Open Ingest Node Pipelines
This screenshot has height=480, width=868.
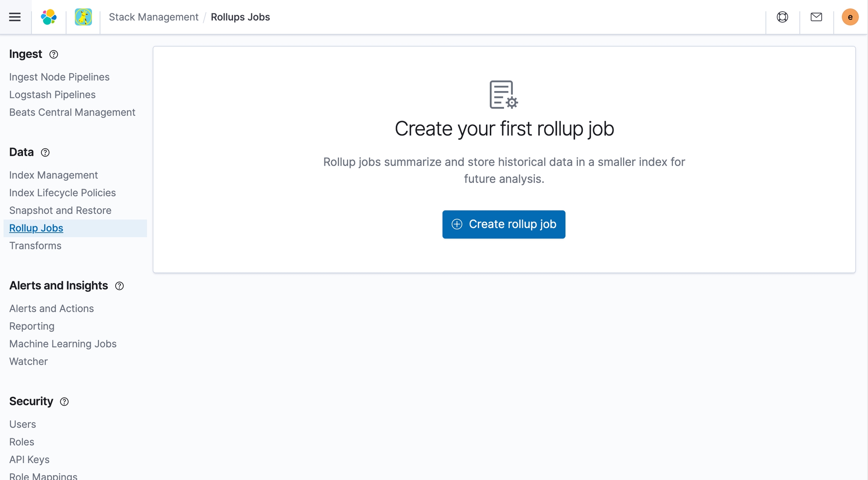(x=59, y=77)
